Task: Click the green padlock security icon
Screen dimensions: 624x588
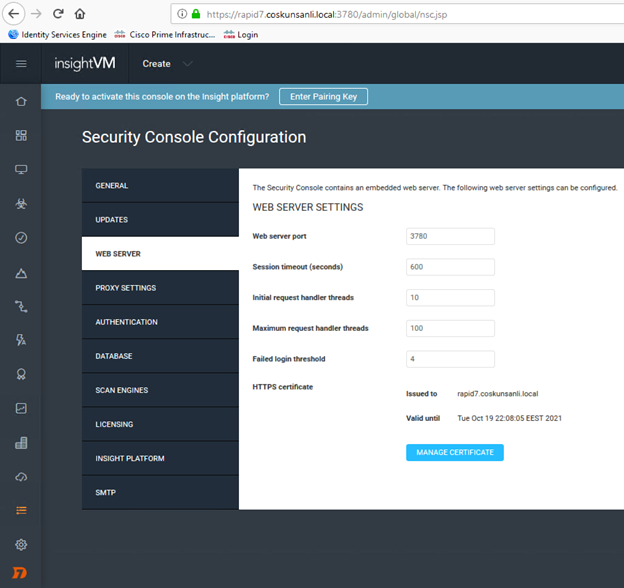Action: (196, 14)
